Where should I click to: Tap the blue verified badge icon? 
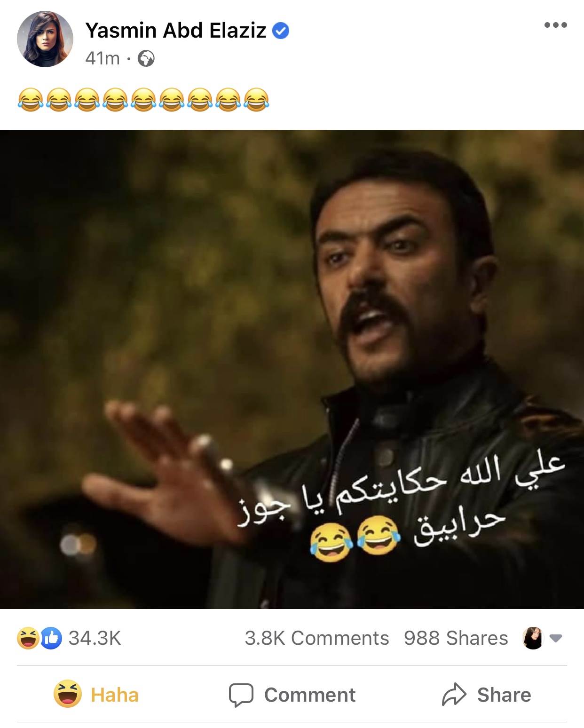click(x=281, y=31)
